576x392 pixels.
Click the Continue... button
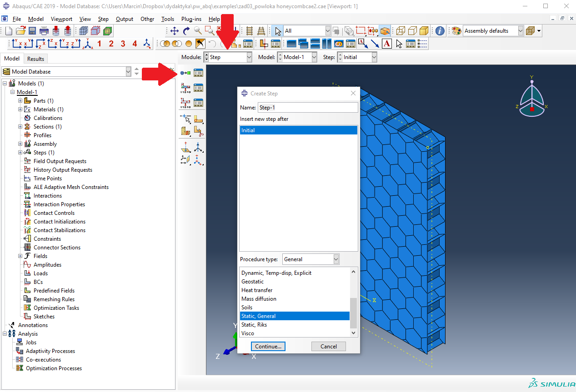(x=268, y=346)
